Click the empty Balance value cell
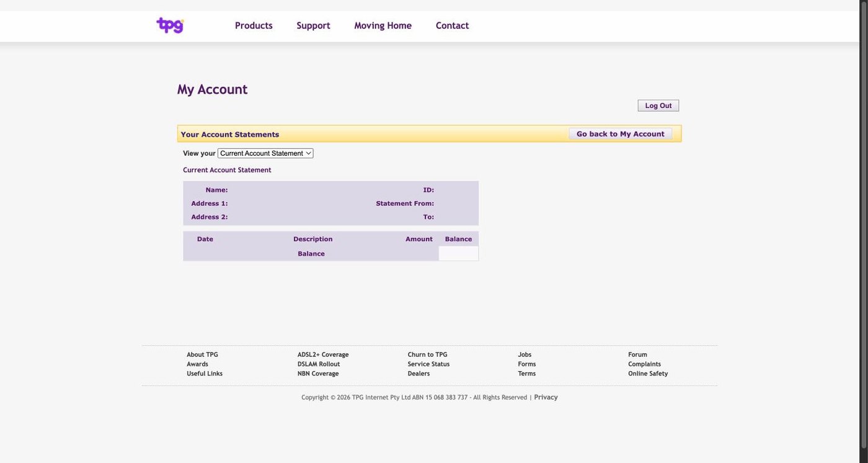Image resolution: width=868 pixels, height=463 pixels. point(458,253)
